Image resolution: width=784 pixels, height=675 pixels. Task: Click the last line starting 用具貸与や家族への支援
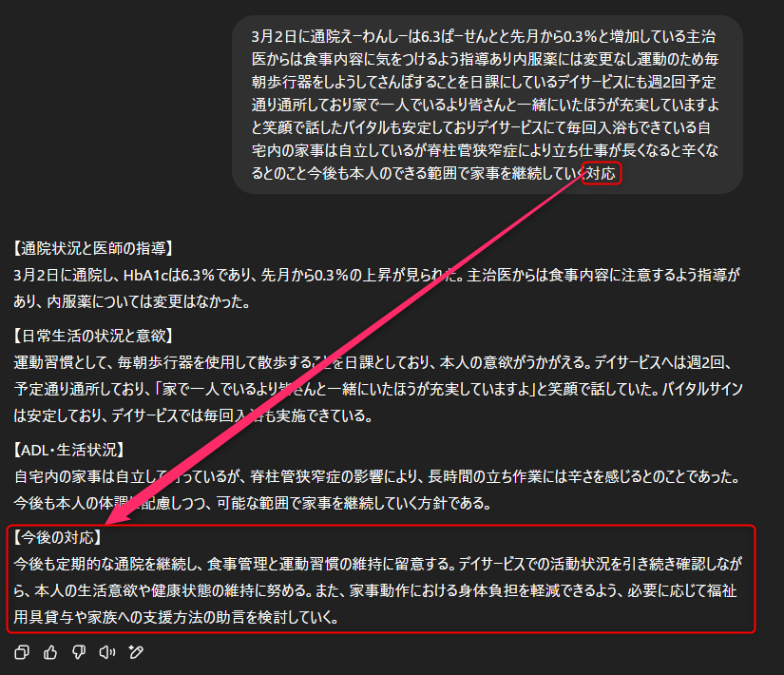pos(176,617)
